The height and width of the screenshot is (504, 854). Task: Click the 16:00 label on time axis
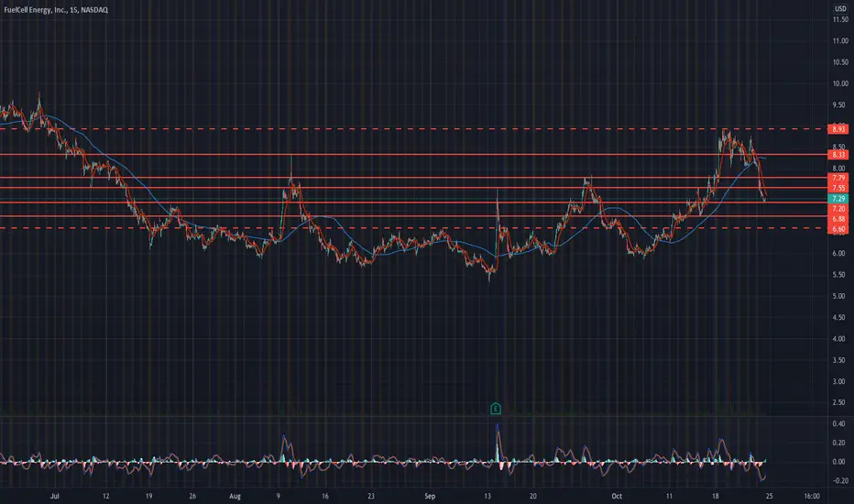tap(812, 496)
